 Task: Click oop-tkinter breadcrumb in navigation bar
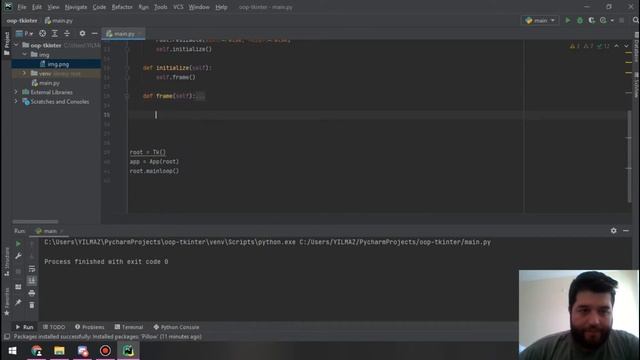pos(22,20)
